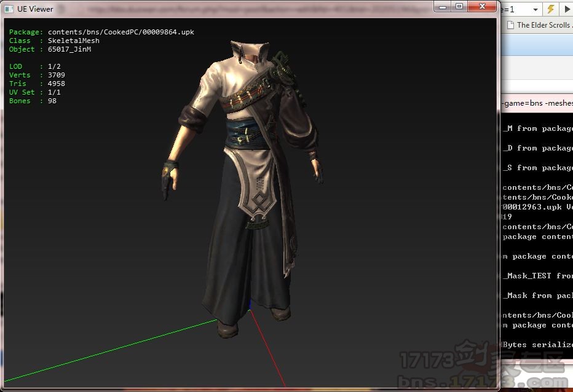Click the green "LOD" label
The width and height of the screenshot is (573, 392).
(x=16, y=66)
